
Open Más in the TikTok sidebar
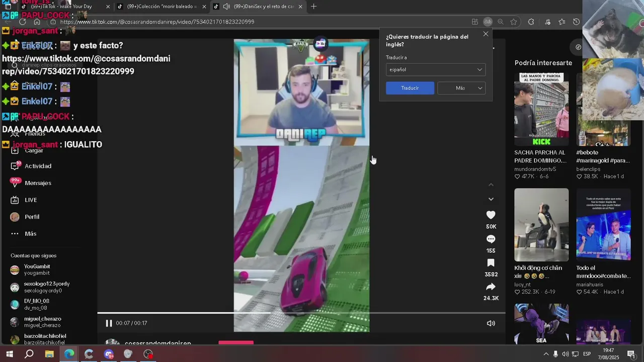(24, 234)
